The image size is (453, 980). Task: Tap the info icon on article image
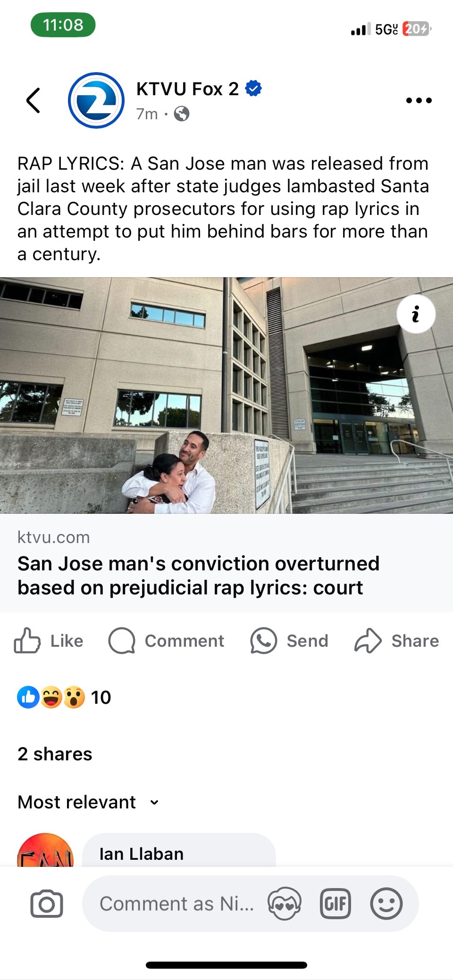[x=416, y=314]
